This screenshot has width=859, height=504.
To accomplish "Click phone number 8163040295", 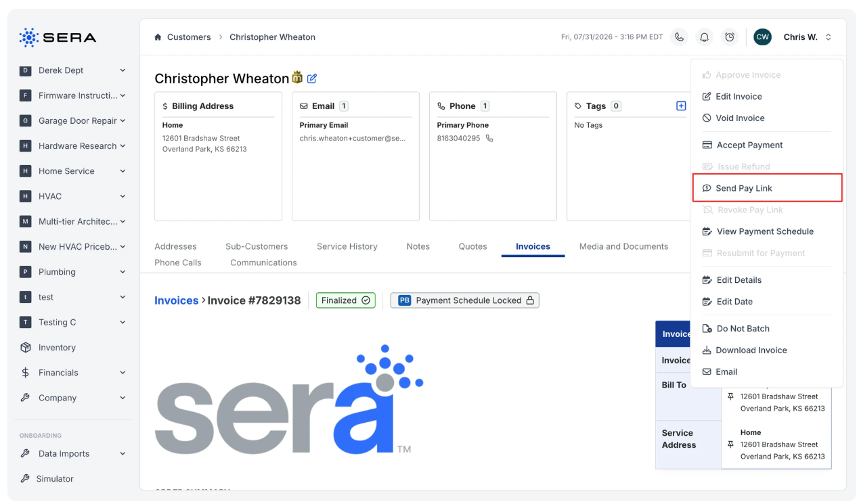I will (458, 138).
